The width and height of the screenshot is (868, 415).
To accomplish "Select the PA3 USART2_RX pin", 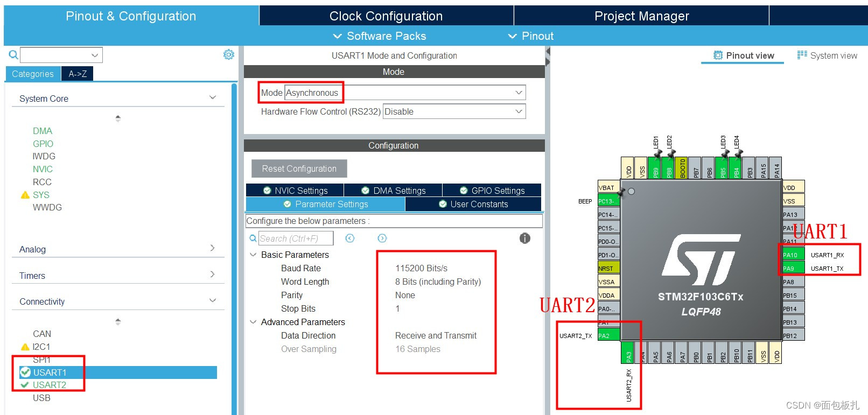I will [628, 353].
